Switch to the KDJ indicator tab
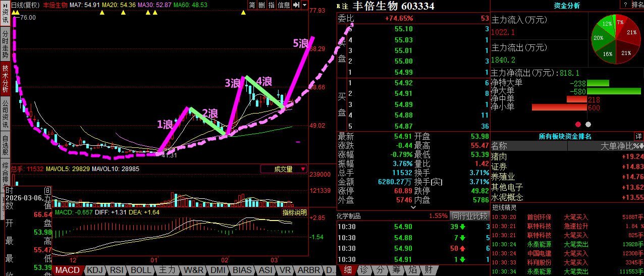The width and height of the screenshot is (644, 276). [95, 270]
